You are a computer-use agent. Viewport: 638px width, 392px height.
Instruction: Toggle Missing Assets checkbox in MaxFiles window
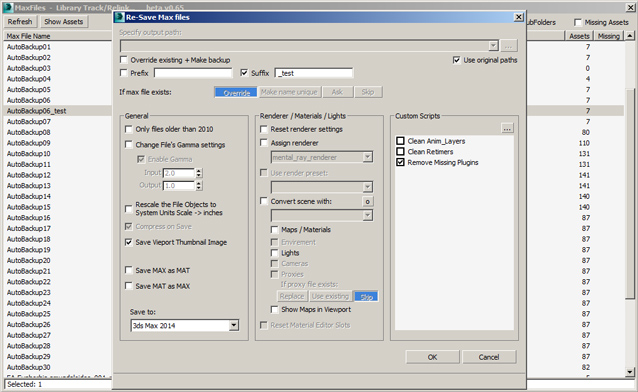point(578,22)
